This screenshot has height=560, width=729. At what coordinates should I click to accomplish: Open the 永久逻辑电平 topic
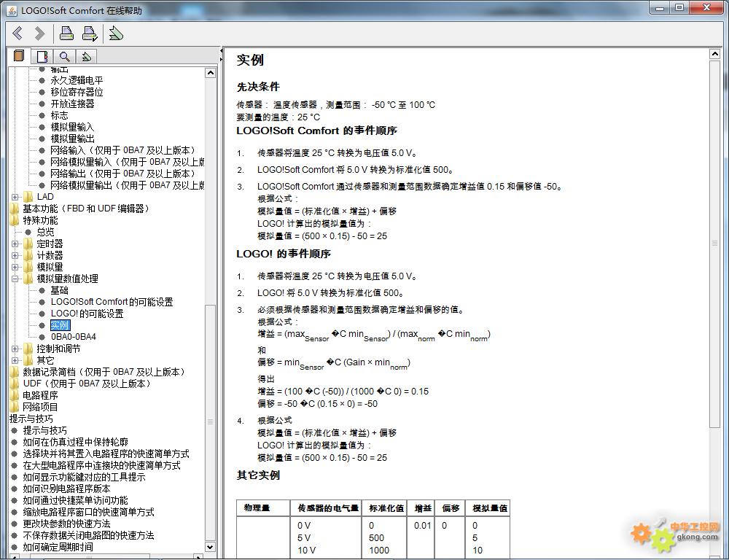point(77,80)
